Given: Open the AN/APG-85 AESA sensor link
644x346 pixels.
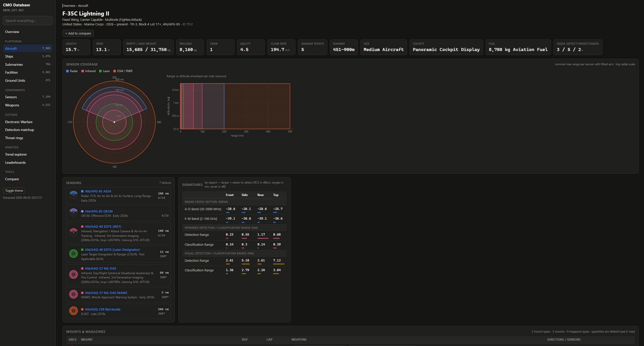Looking at the screenshot, I should 98,191.
